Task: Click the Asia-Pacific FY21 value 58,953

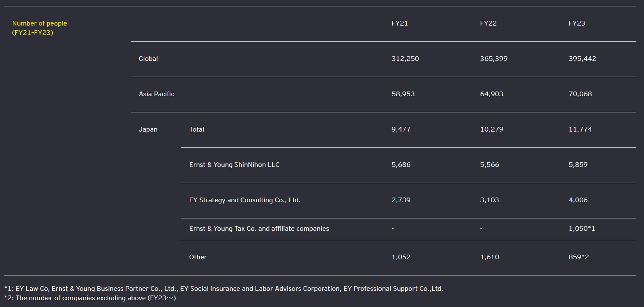Action: pyautogui.click(x=403, y=94)
